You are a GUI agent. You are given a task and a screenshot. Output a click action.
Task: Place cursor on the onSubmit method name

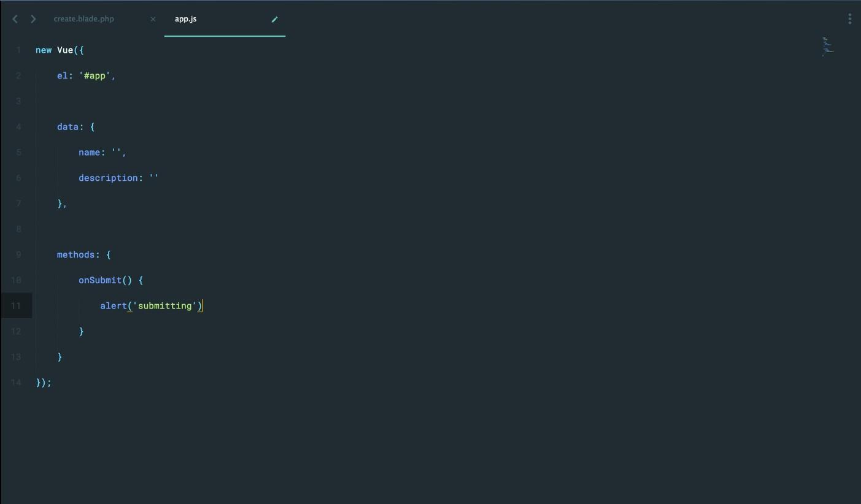tap(100, 280)
